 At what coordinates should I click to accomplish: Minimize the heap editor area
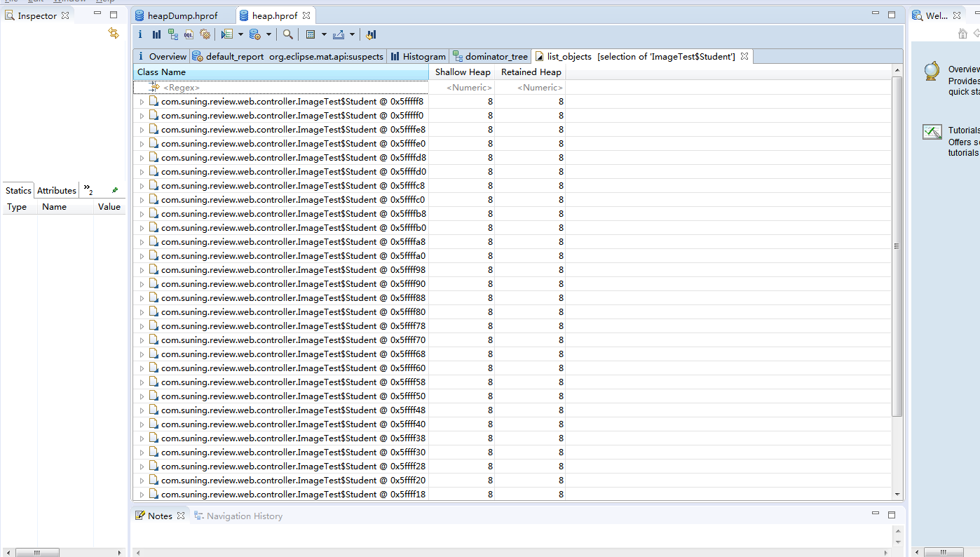pyautogui.click(x=876, y=14)
